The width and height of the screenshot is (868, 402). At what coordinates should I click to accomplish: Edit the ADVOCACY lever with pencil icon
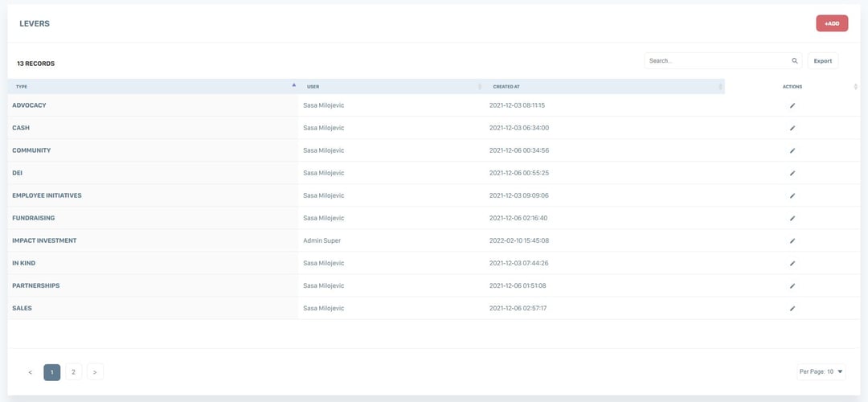pos(792,105)
